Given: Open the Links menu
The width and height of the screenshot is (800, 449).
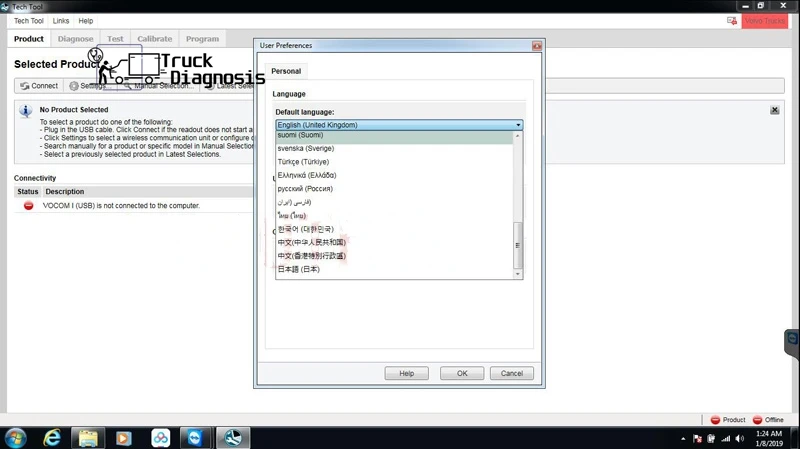Looking at the screenshot, I should 61,21.
